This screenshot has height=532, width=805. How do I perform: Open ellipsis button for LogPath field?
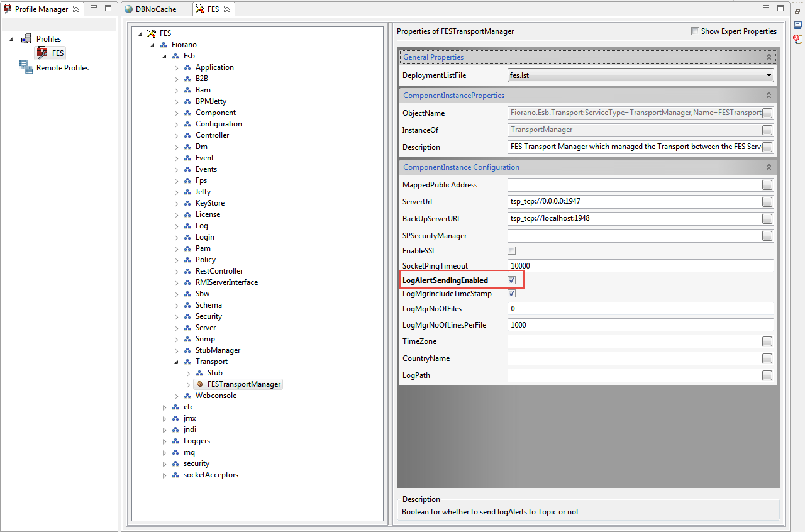(767, 375)
